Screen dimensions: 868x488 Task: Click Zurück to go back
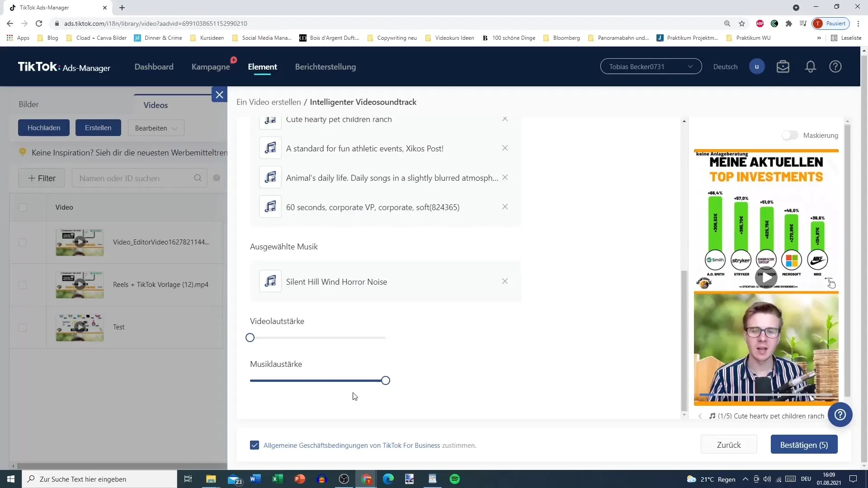729,445
